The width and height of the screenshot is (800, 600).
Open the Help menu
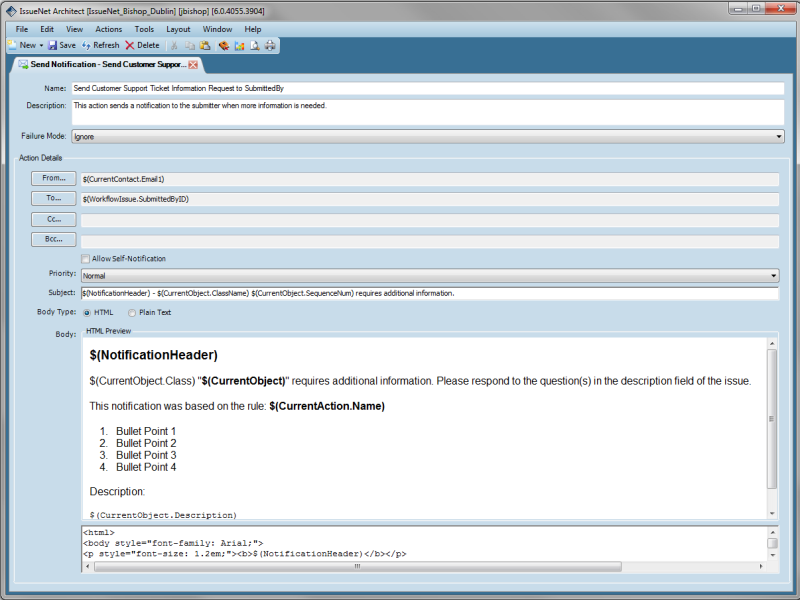tap(253, 29)
